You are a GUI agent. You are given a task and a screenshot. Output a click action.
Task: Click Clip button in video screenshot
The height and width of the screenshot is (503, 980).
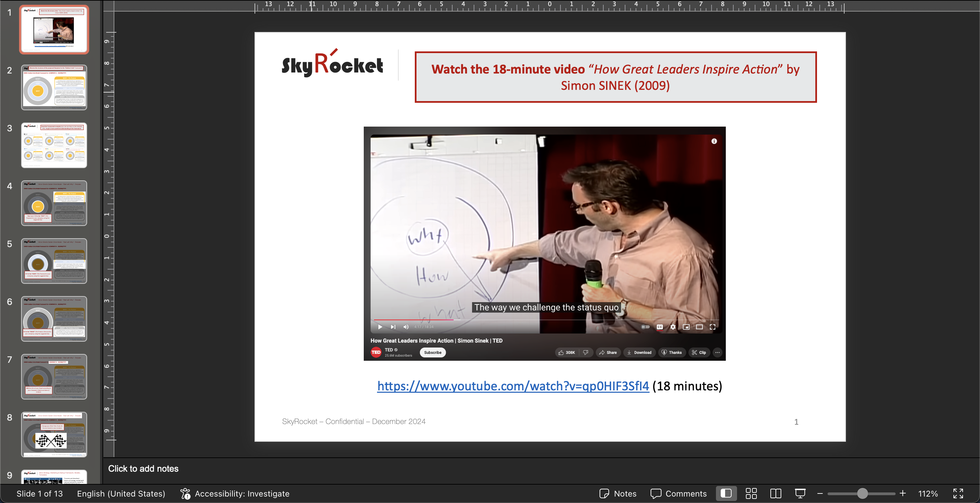(x=699, y=352)
